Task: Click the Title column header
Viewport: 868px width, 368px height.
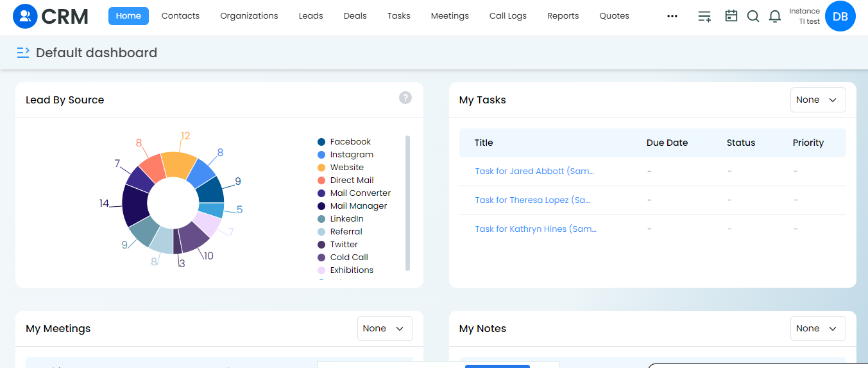Action: coord(484,143)
